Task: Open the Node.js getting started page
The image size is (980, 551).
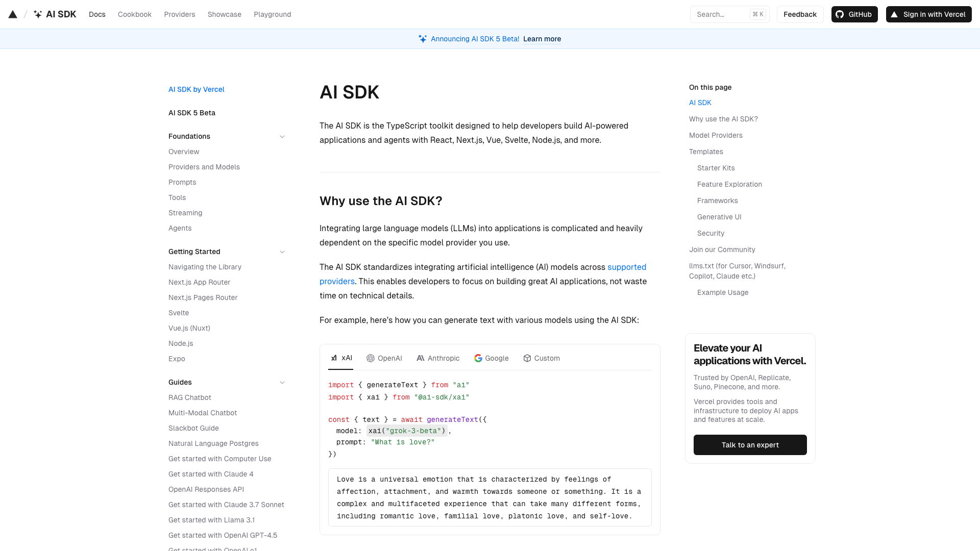Action: [x=181, y=343]
